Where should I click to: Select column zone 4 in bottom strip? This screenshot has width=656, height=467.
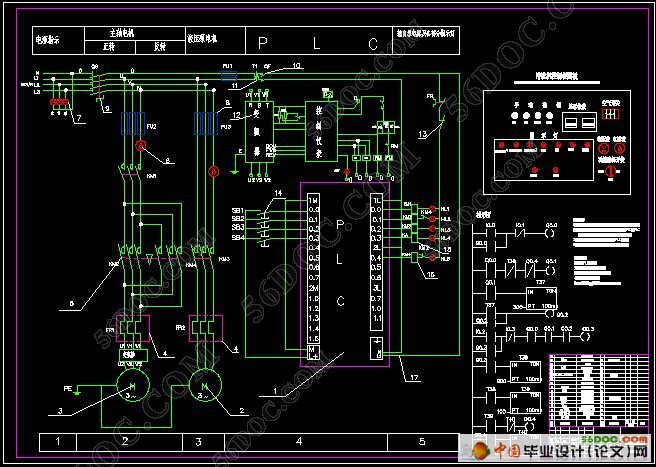pos(299,441)
